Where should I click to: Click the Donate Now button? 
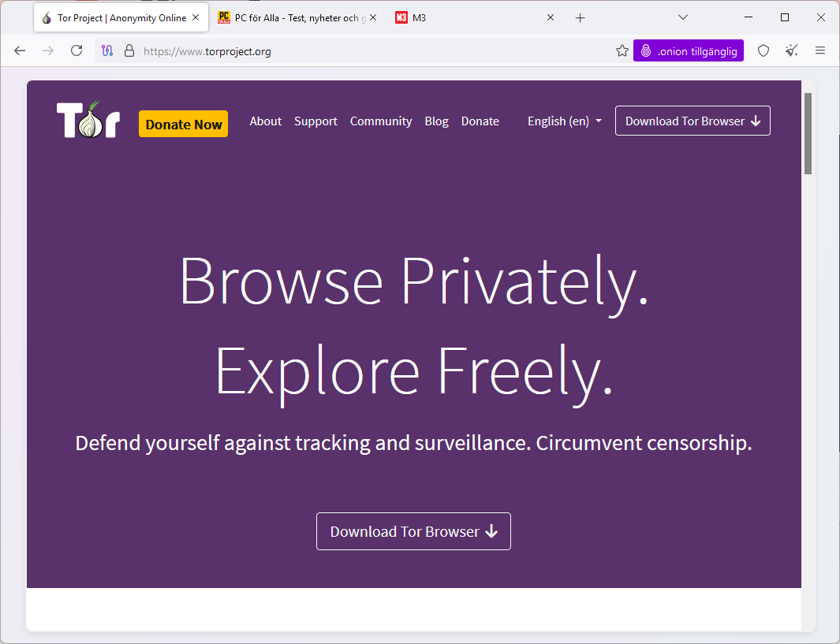[183, 124]
